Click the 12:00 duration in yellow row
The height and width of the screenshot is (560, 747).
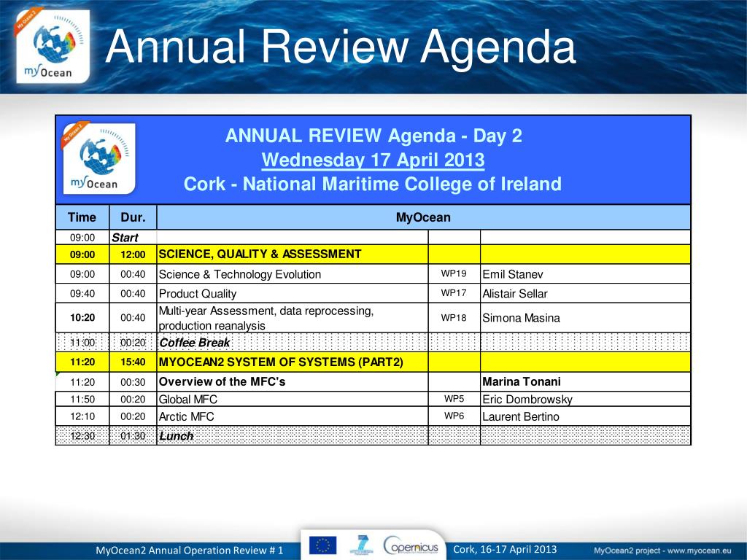coord(133,254)
